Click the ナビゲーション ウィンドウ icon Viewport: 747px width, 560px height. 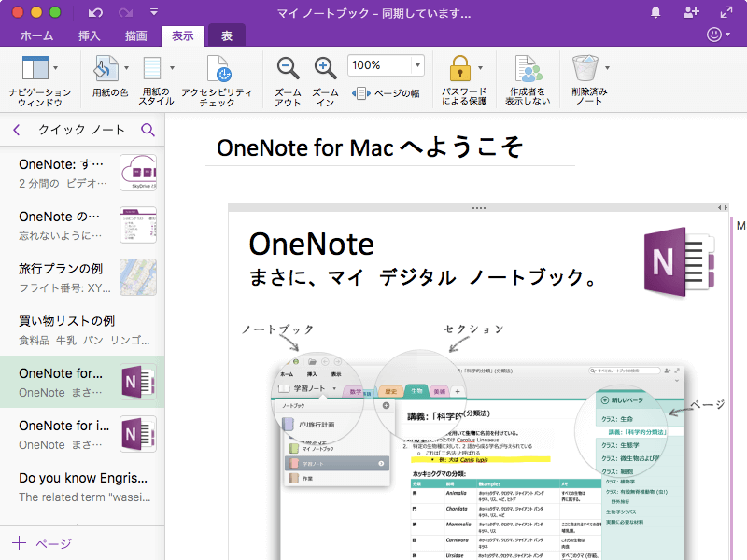[35, 67]
